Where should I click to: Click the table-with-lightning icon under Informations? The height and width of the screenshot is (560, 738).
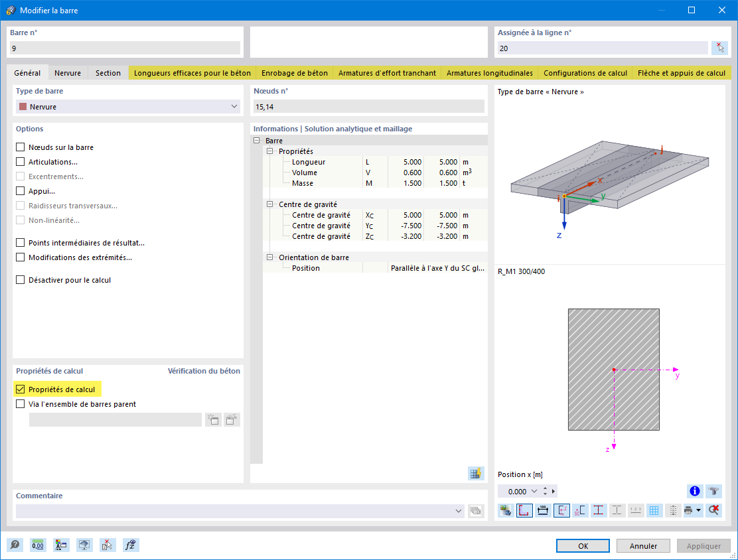[x=476, y=473]
